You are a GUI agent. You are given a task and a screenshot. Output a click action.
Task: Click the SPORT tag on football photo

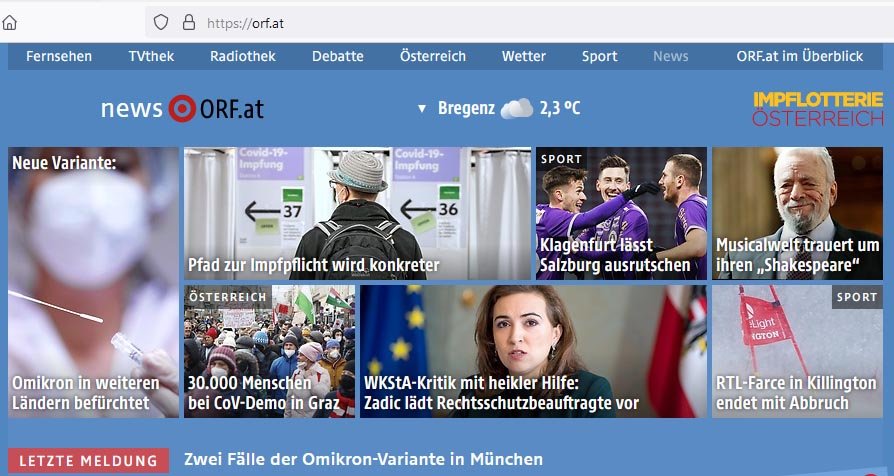[x=561, y=159]
